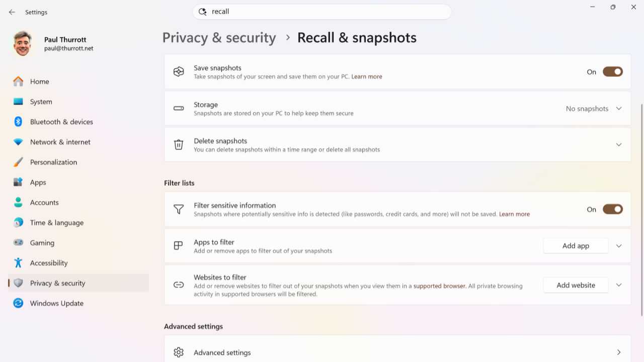Click the back arrow icon in Settings
This screenshot has width=644, height=362.
pyautogui.click(x=12, y=12)
